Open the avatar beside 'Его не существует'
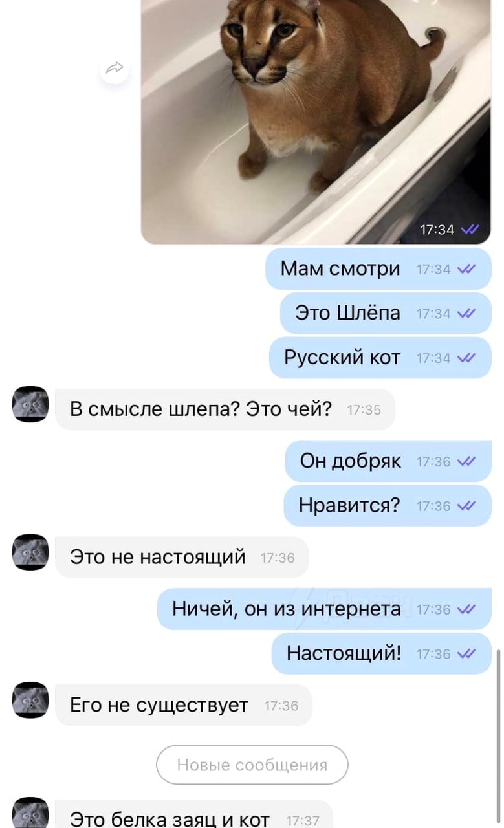 [x=30, y=700]
